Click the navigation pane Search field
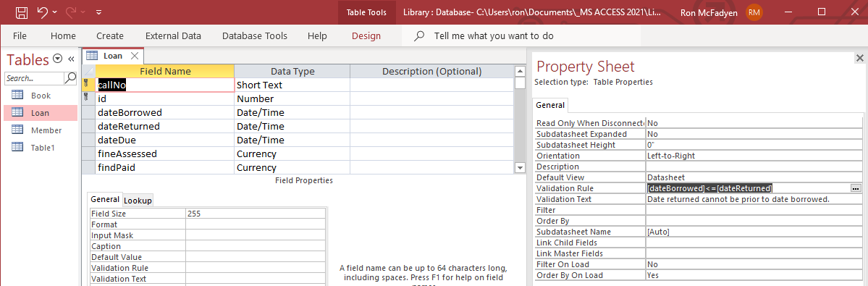Image resolution: width=868 pixels, height=286 pixels. pos(34,78)
